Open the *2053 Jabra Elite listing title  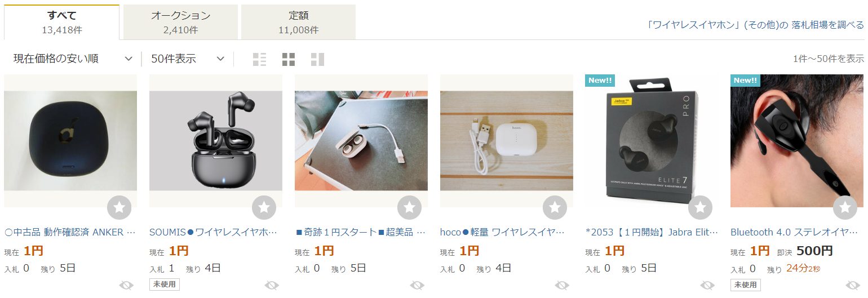point(652,232)
